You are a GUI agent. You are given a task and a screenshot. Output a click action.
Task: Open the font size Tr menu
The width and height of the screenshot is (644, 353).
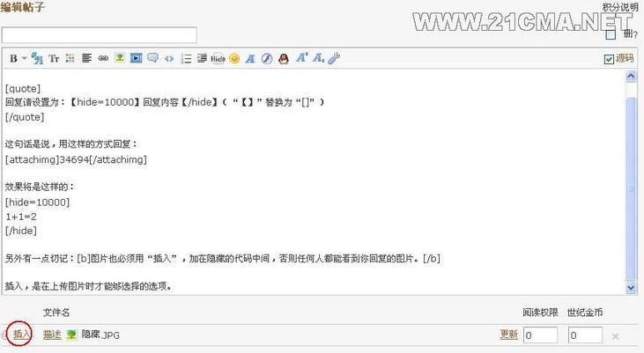point(54,58)
